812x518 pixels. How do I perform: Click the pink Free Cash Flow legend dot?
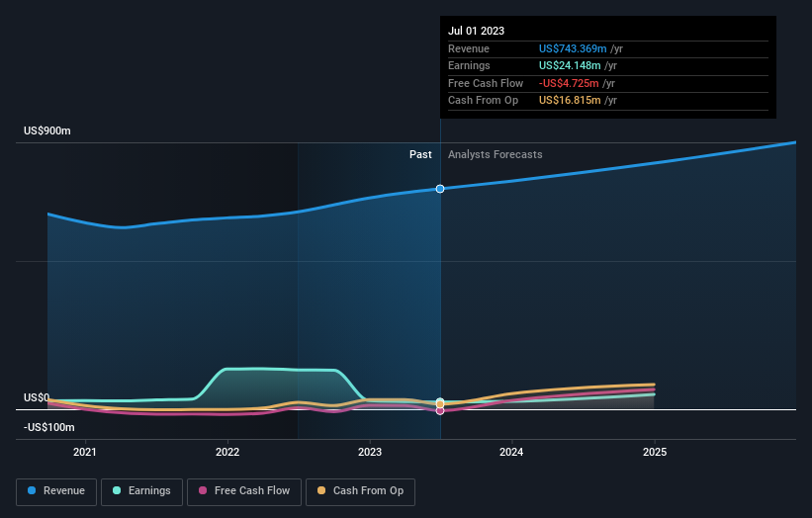[x=203, y=490]
